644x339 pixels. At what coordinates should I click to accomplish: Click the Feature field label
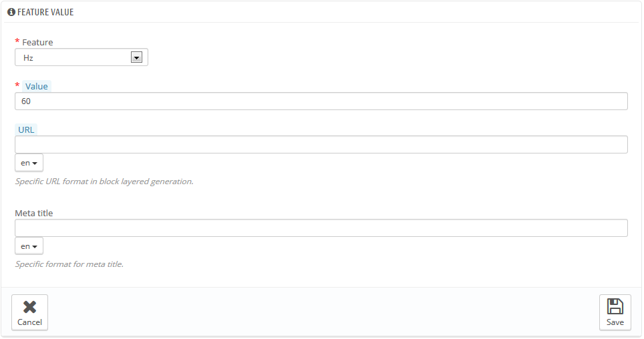pyautogui.click(x=37, y=42)
